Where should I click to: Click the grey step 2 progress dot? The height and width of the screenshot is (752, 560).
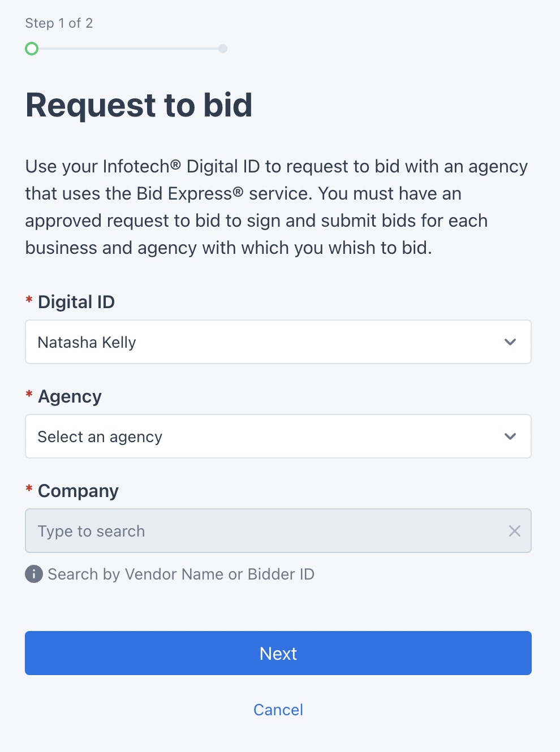(223, 49)
